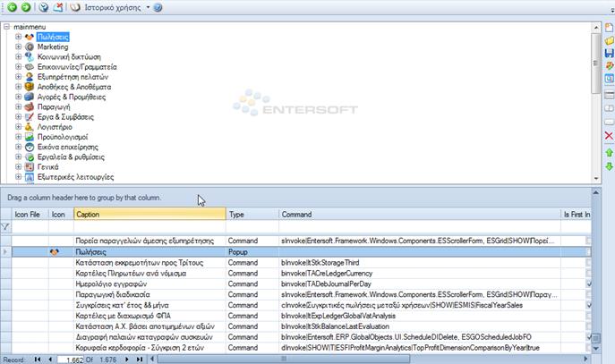The width and height of the screenshot is (615, 364).
Task: Click the Λογιστήριο money bag icon
Action: [x=30, y=127]
